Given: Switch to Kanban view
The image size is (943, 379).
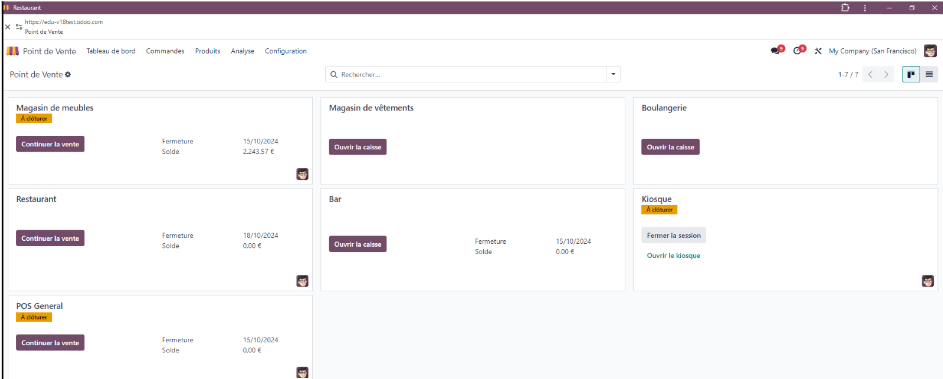Looking at the screenshot, I should 911,75.
